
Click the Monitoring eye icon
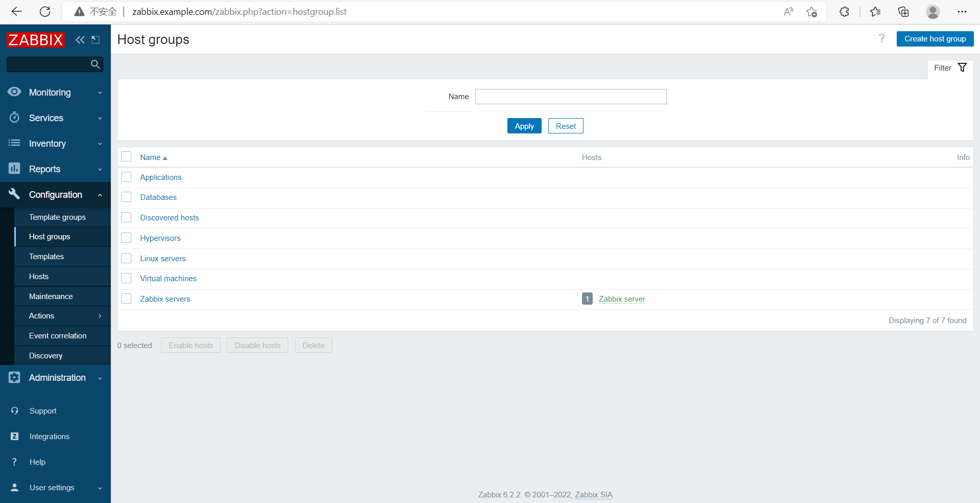[x=14, y=92]
